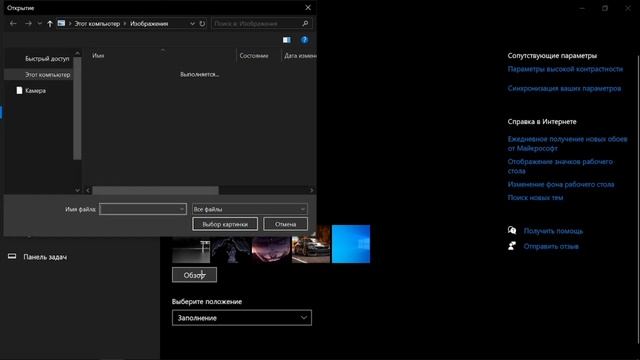Choose the blue Windows wallpaper thumbnail

click(x=351, y=244)
